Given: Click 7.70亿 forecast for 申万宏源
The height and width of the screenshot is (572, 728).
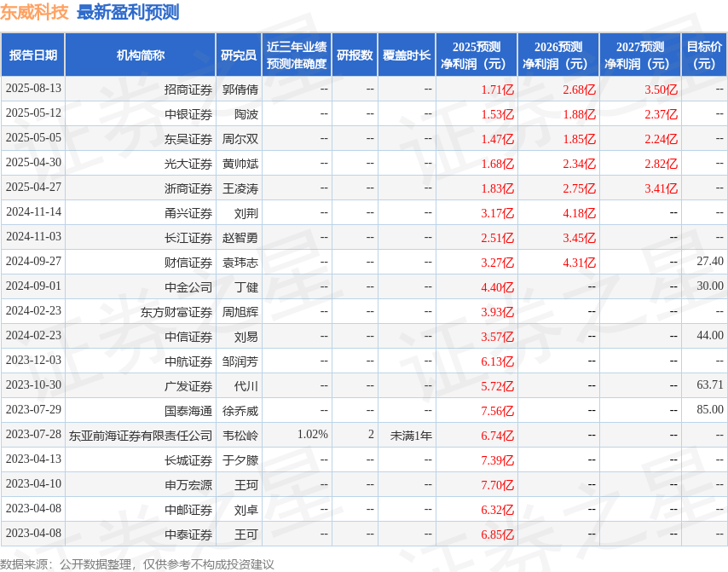Looking at the screenshot, I should point(497,485).
